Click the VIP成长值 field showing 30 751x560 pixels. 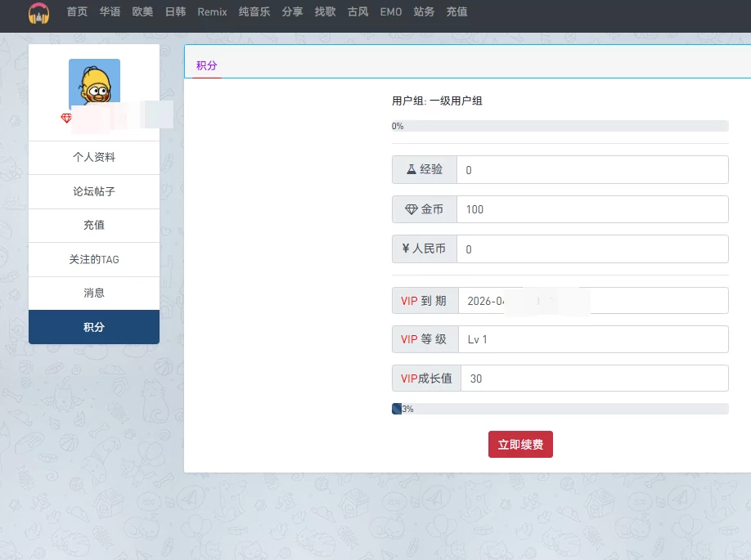pyautogui.click(x=595, y=379)
